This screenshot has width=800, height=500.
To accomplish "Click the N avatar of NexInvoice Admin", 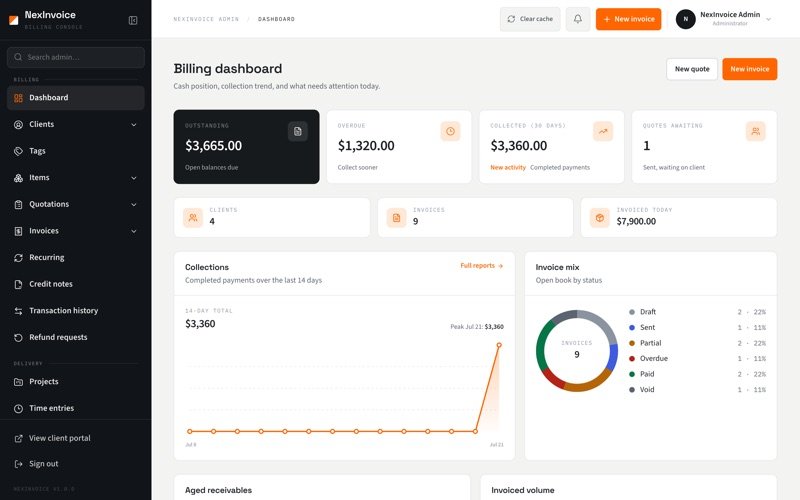I will [686, 19].
